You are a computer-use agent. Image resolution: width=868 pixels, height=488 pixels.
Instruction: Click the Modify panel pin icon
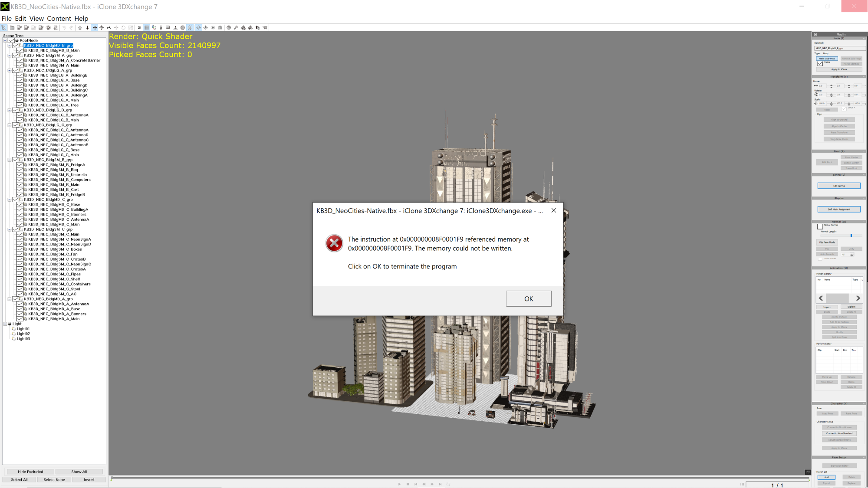point(815,34)
